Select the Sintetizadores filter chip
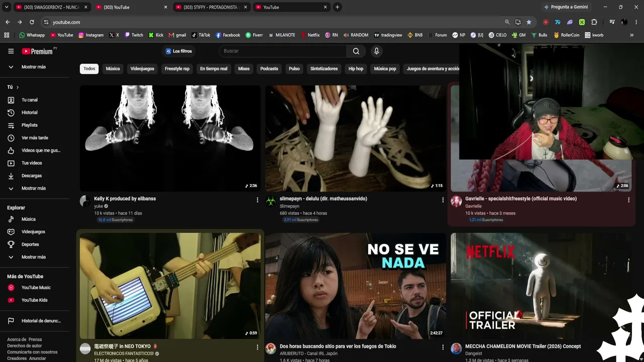 (x=324, y=69)
